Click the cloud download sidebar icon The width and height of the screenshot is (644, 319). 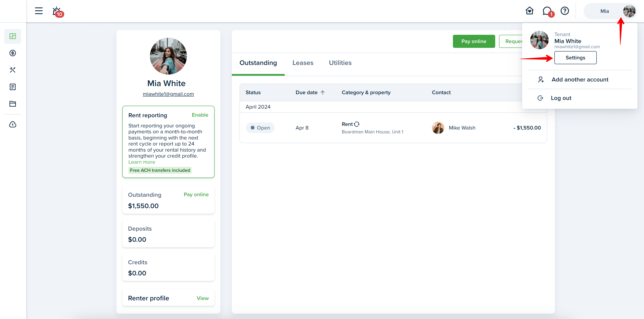(12, 124)
